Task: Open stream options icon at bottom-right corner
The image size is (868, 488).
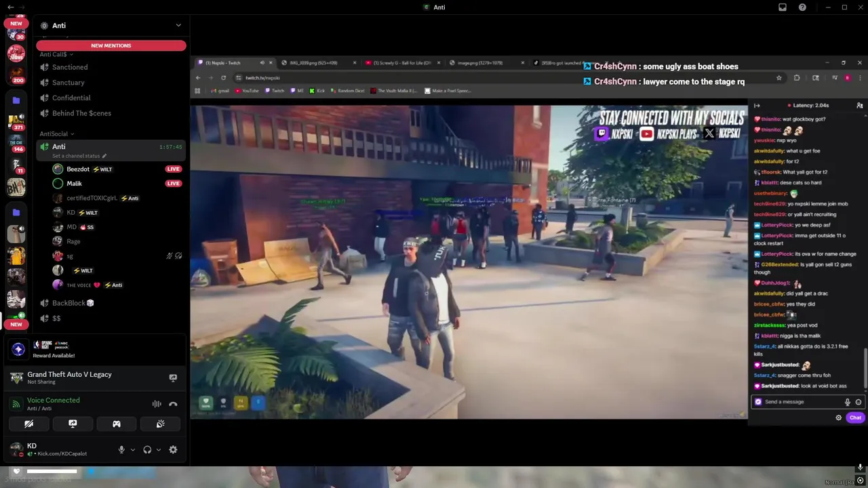Action: (x=860, y=481)
